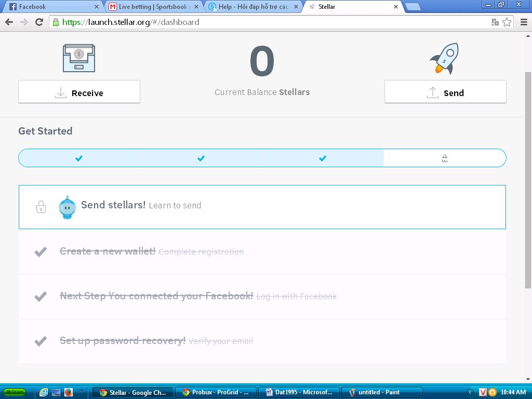Click the Log in with Facebook text
The width and height of the screenshot is (532, 399).
click(297, 297)
